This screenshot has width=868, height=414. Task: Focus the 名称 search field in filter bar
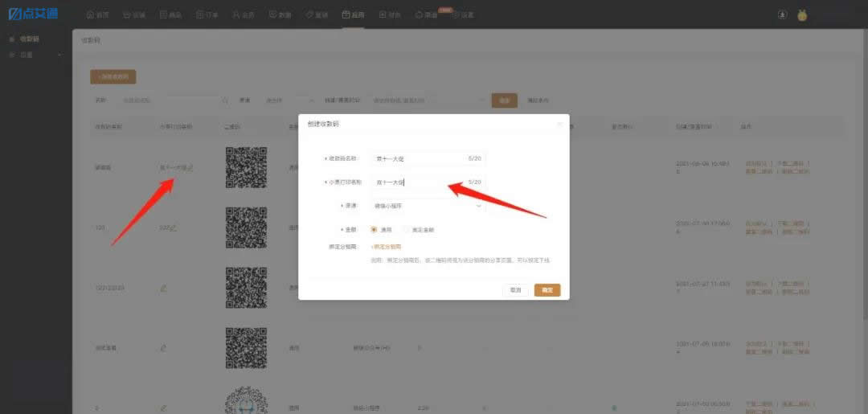pyautogui.click(x=174, y=100)
